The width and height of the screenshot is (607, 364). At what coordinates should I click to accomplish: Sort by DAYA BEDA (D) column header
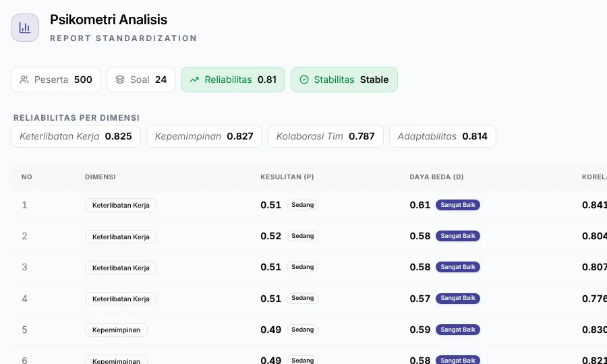coord(436,177)
